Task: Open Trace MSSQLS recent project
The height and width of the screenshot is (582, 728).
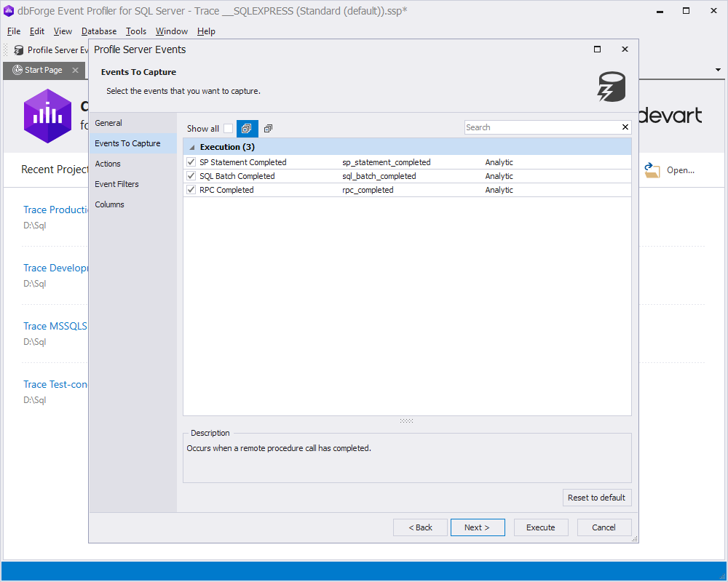Action: tap(55, 326)
